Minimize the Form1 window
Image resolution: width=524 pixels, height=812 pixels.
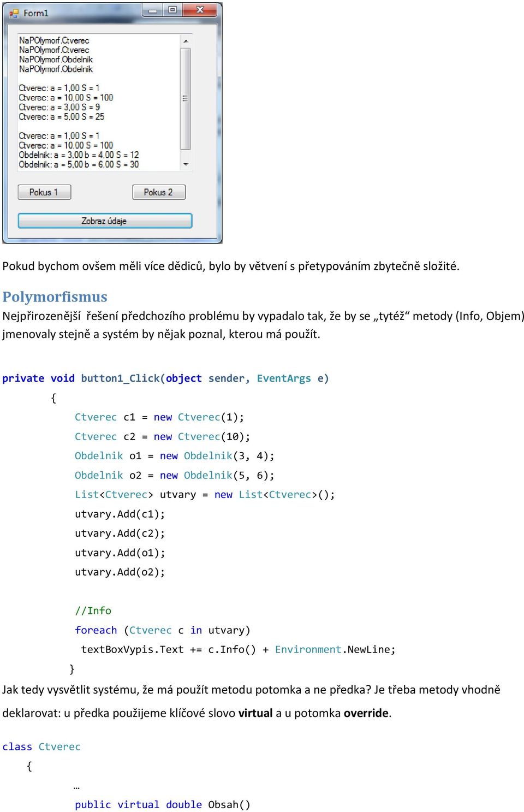pyautogui.click(x=153, y=10)
